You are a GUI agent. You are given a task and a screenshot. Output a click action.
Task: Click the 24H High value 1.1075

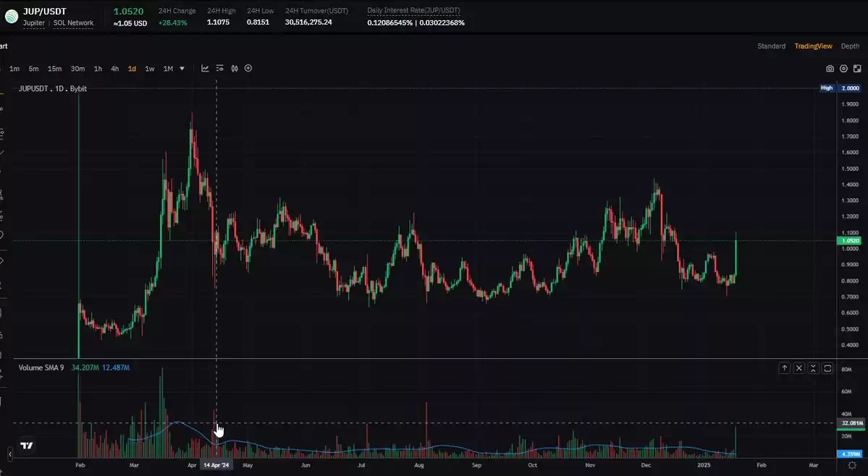[x=218, y=22]
